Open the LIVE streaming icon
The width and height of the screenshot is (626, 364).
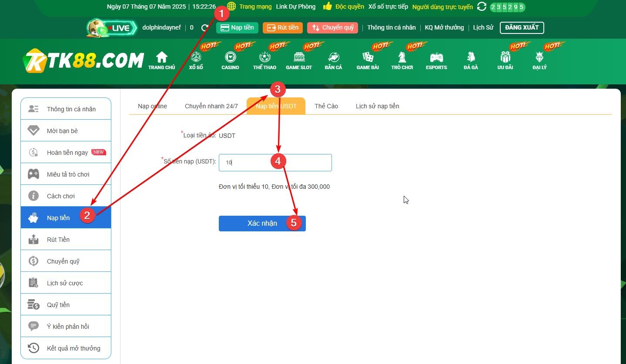pyautogui.click(x=112, y=28)
